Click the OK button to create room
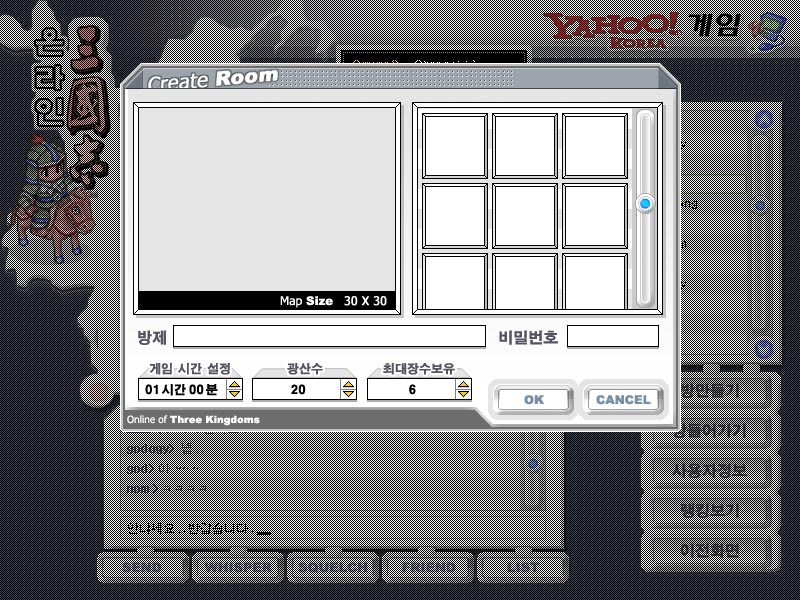The image size is (800, 600). click(x=534, y=399)
